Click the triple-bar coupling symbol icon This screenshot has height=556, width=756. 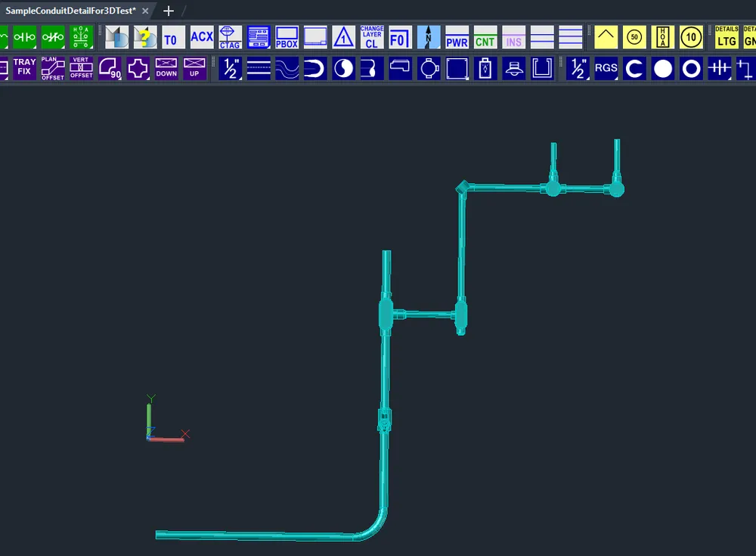(x=720, y=68)
